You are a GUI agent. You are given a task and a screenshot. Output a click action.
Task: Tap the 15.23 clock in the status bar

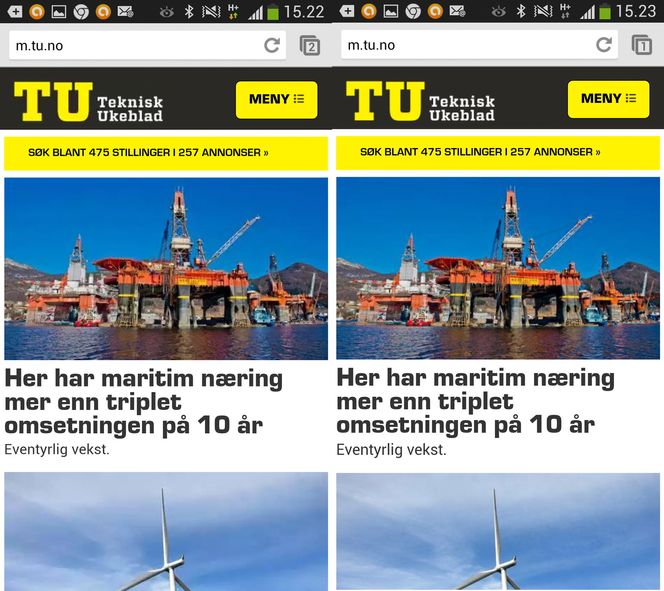(636, 11)
